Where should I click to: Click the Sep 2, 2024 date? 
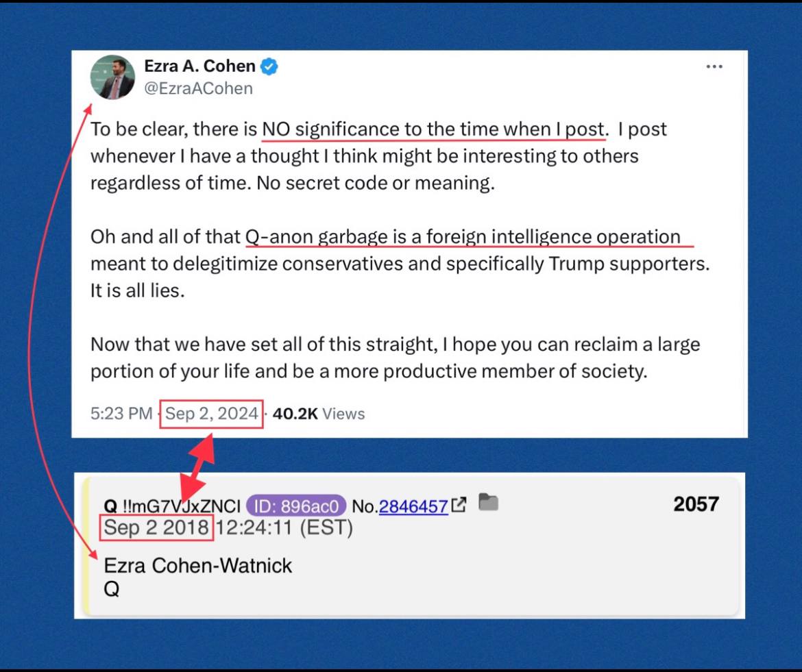[x=211, y=414]
